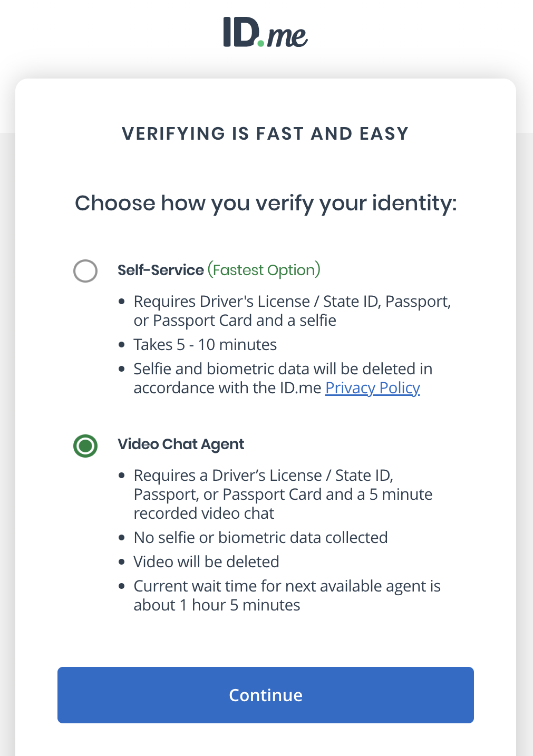The image size is (533, 756).
Task: Click "or Passport Card and a selfie" line
Action: click(235, 321)
